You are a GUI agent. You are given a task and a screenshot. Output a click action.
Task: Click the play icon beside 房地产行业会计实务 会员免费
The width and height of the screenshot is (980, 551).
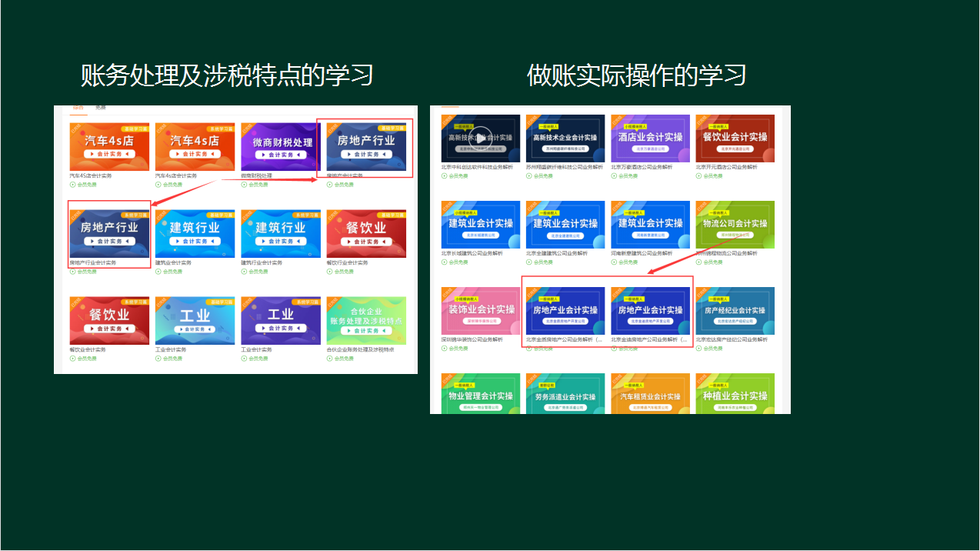[72, 272]
